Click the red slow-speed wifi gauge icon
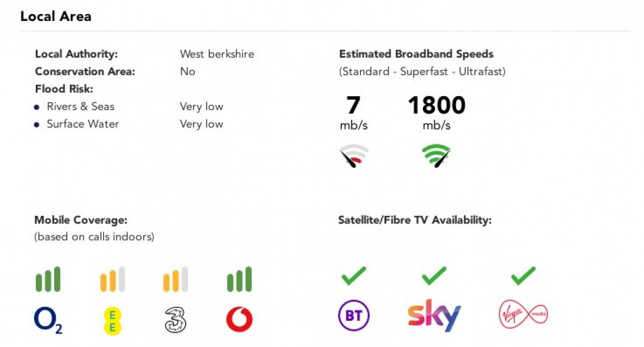Screen dimensions: 644x347 pos(354,156)
